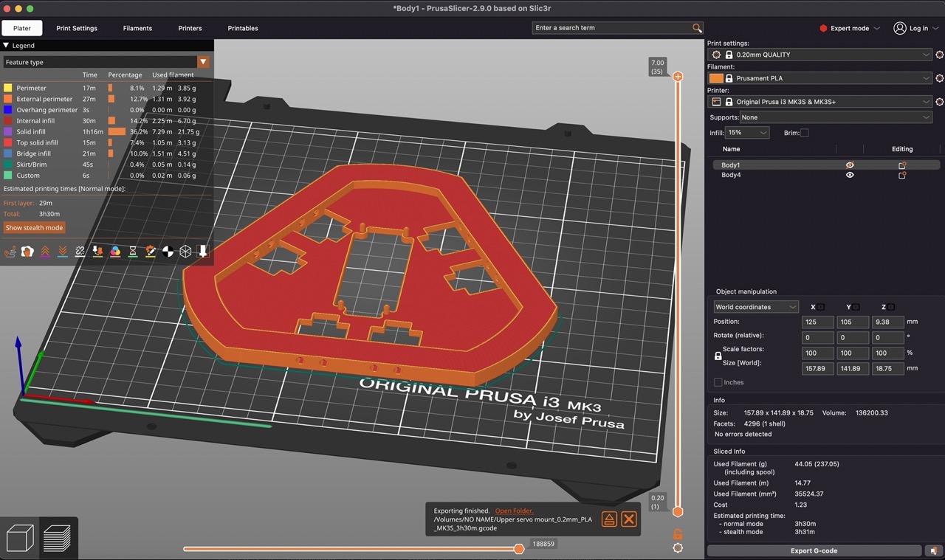This screenshot has height=560, width=945.
Task: Open Feature type view dropdown
Action: point(106,62)
